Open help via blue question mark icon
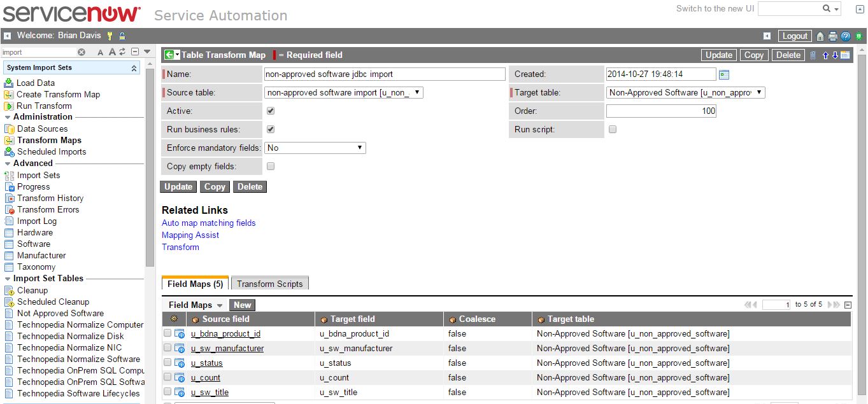The image size is (868, 404). click(x=846, y=36)
